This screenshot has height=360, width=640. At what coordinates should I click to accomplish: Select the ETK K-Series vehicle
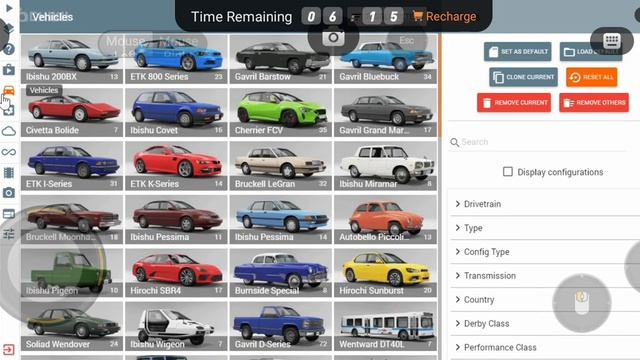(x=176, y=166)
